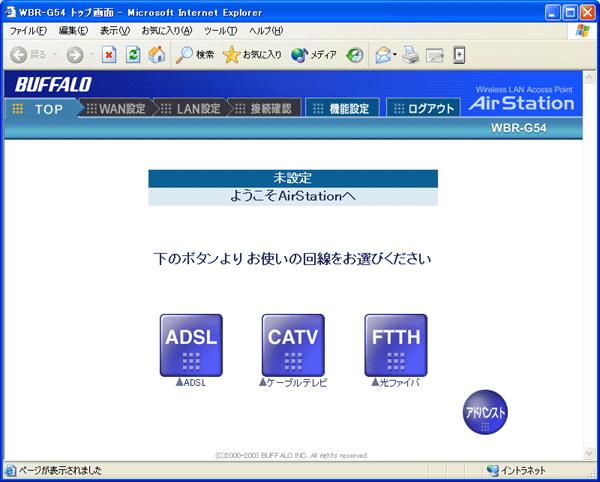
Task: Refresh the page with green arrows icon
Action: tap(133, 55)
